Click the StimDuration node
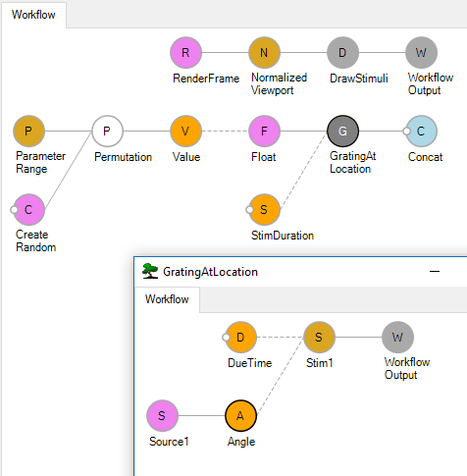 pos(264,210)
